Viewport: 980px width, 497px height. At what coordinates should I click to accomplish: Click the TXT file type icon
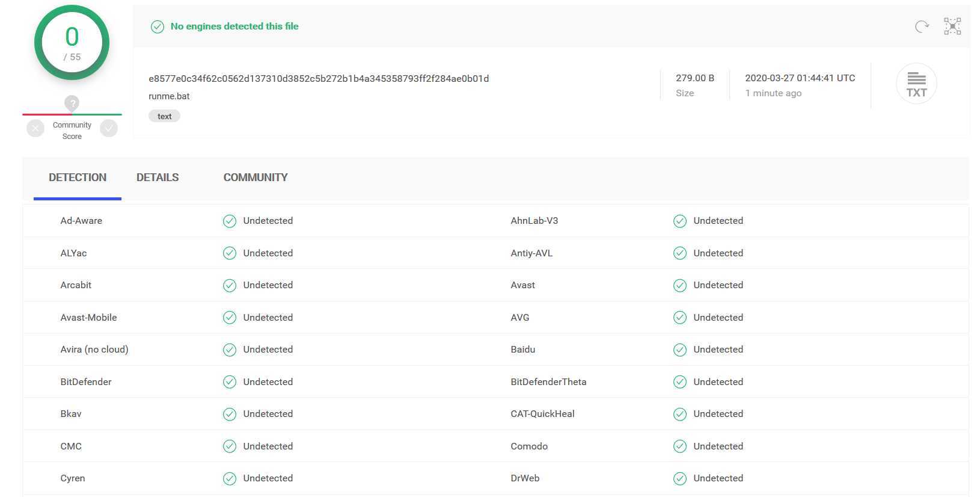point(916,84)
